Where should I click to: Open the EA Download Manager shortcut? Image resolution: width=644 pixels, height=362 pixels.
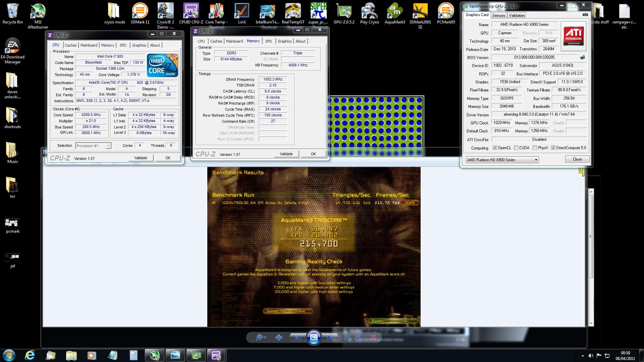[12, 51]
